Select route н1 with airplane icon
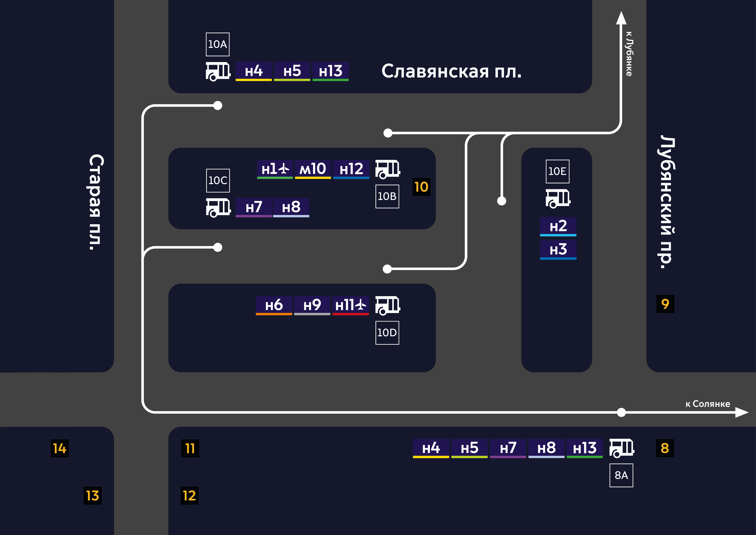 (x=275, y=169)
